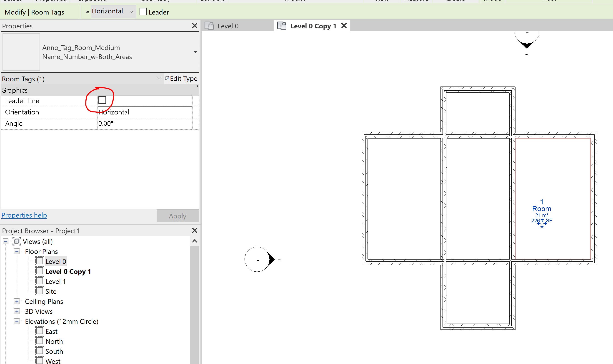This screenshot has width=613, height=364.
Task: Click the Views (all) icon
Action: click(17, 241)
